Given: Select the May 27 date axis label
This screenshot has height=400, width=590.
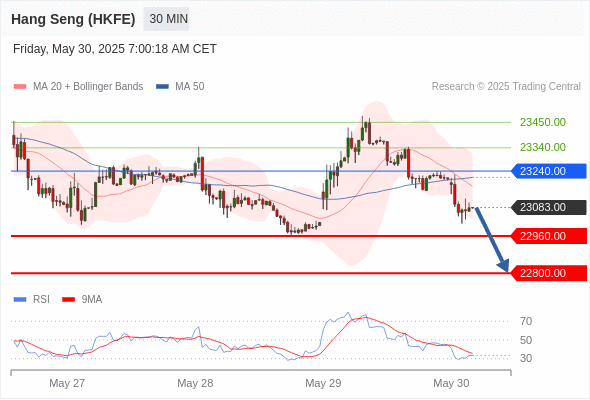Looking at the screenshot, I should [x=67, y=383].
